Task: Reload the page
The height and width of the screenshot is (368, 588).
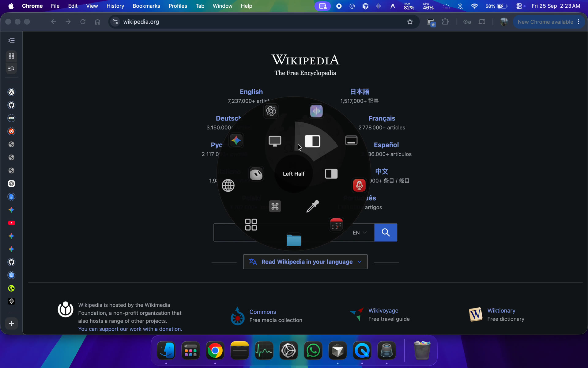Action: [x=83, y=22]
